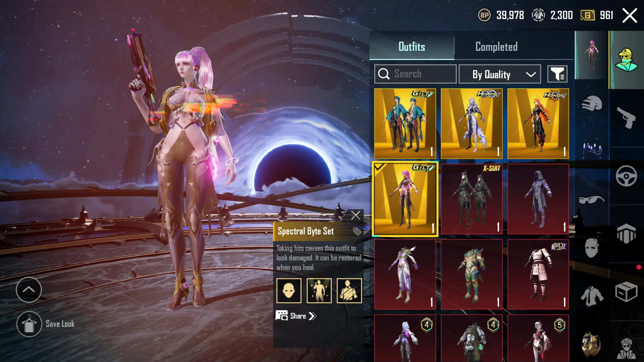Toggle the damaged outfit effect icon
644x362 pixels.
pyautogui.click(x=349, y=291)
